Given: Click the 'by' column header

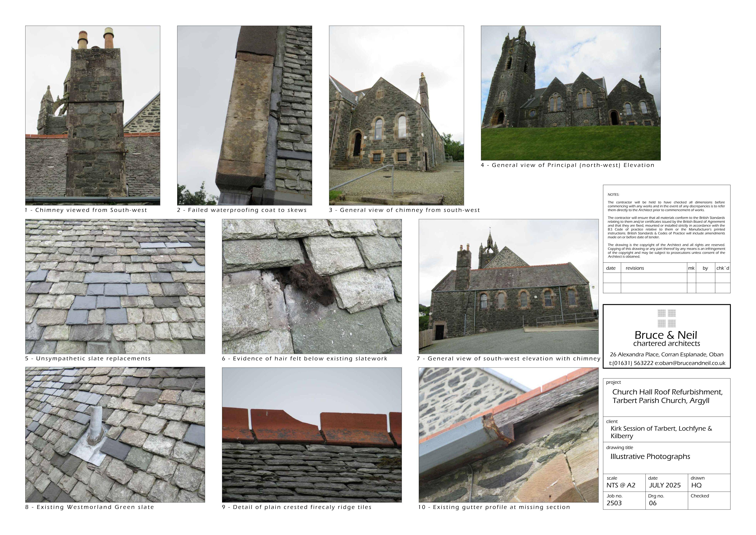Looking at the screenshot, I should (x=705, y=268).
